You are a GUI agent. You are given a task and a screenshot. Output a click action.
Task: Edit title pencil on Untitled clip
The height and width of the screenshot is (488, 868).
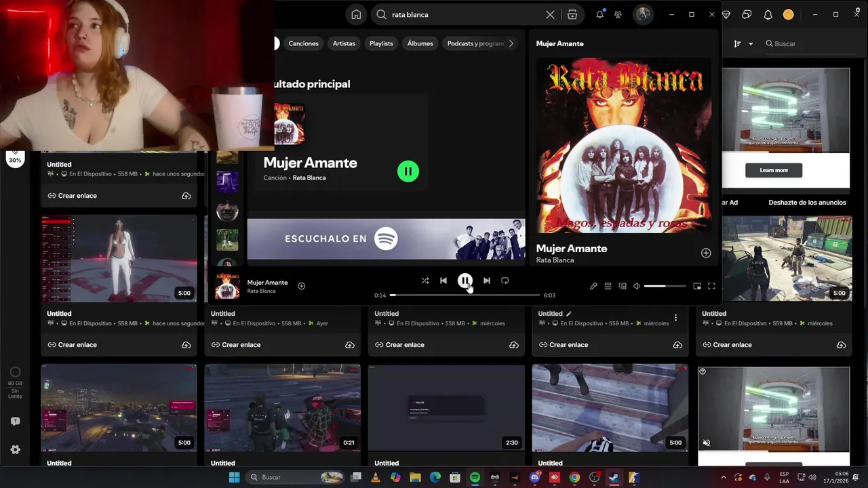click(569, 314)
